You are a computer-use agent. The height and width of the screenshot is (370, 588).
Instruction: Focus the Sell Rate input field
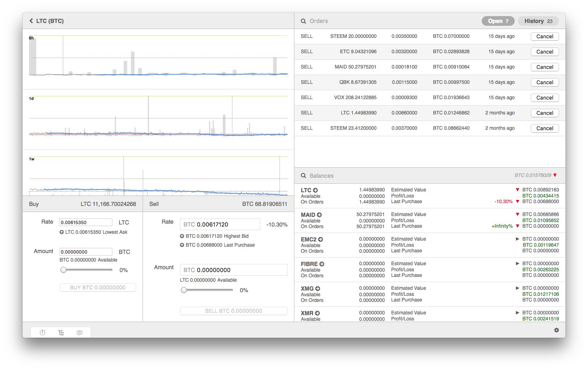coord(220,224)
